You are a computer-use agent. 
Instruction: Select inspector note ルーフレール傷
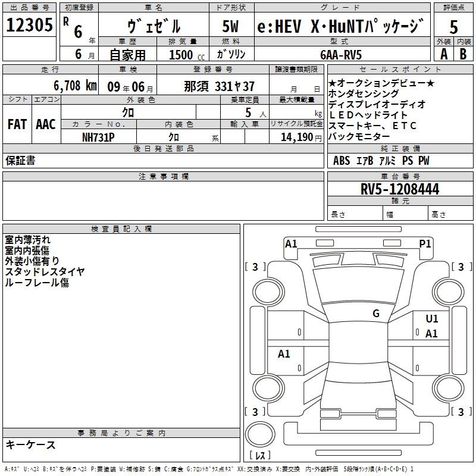pos(37,282)
